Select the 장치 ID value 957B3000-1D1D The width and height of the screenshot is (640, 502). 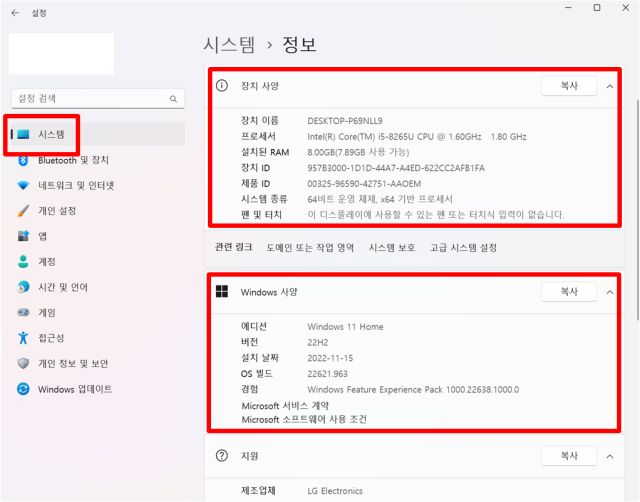396,168
